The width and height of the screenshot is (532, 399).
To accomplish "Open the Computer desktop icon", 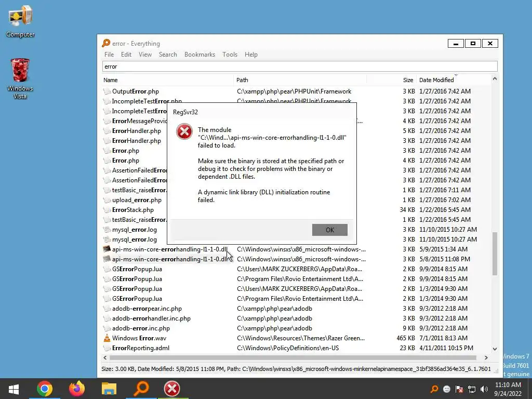I will pyautogui.click(x=20, y=21).
